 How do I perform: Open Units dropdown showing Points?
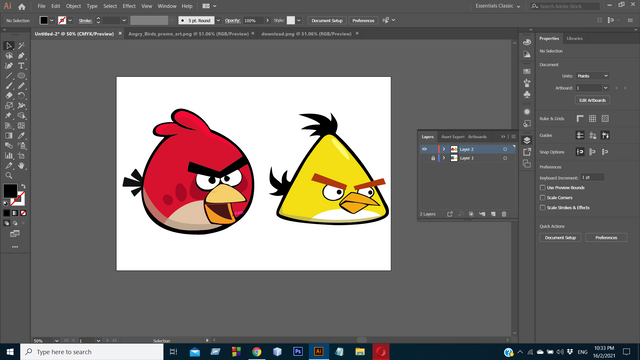tap(593, 76)
